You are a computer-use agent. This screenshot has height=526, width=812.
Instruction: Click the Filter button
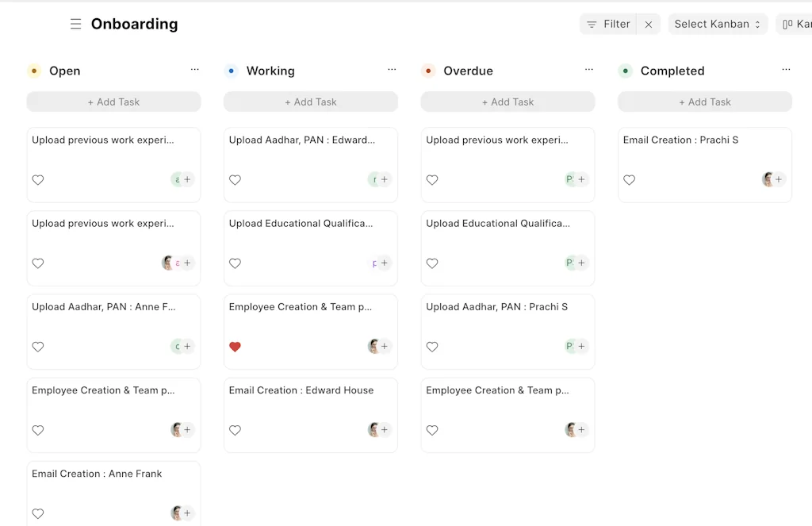click(608, 24)
